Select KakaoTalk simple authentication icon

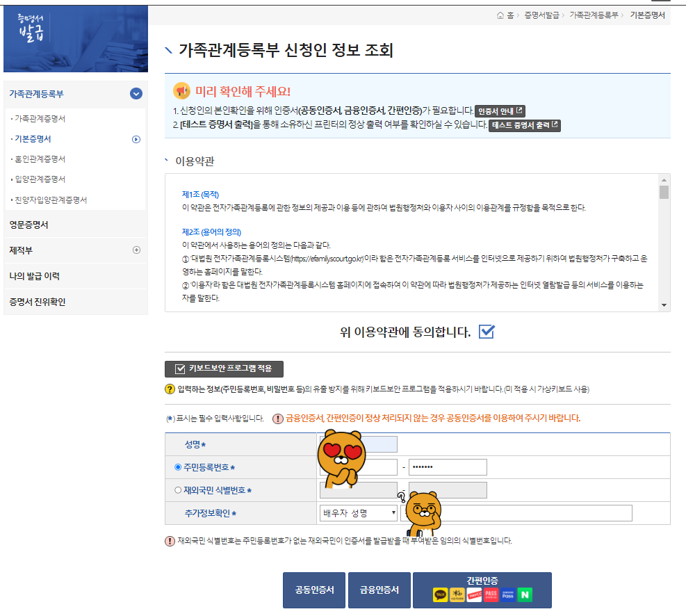click(441, 594)
